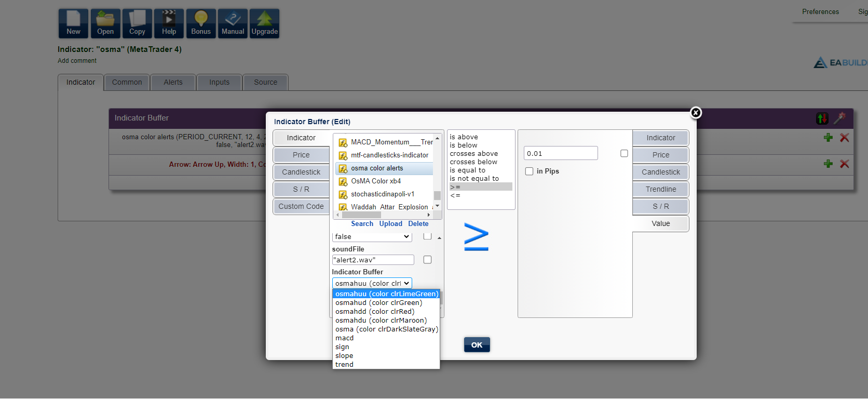Click the indicator list horizontal scrollbar
868x399 pixels.
coord(384,215)
